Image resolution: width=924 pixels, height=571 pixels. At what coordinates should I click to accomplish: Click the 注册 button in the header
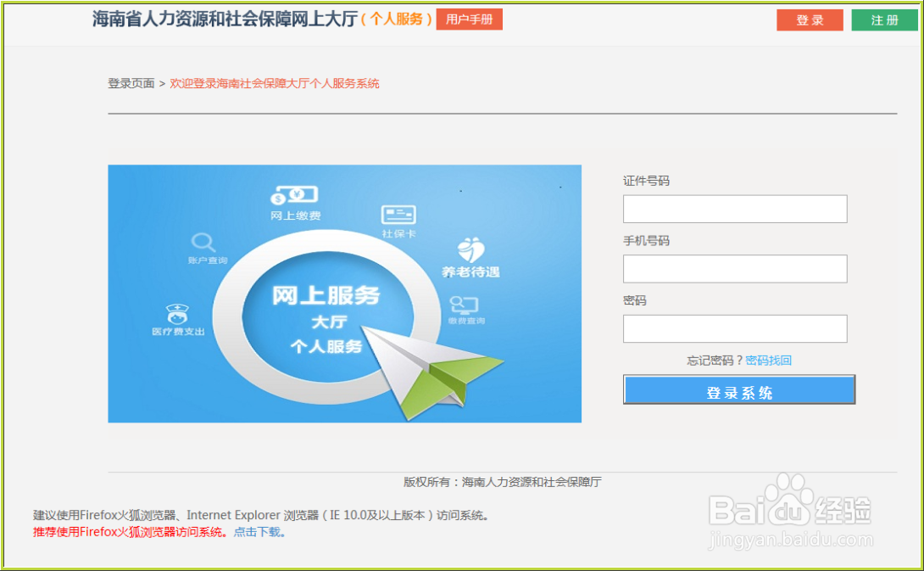883,20
